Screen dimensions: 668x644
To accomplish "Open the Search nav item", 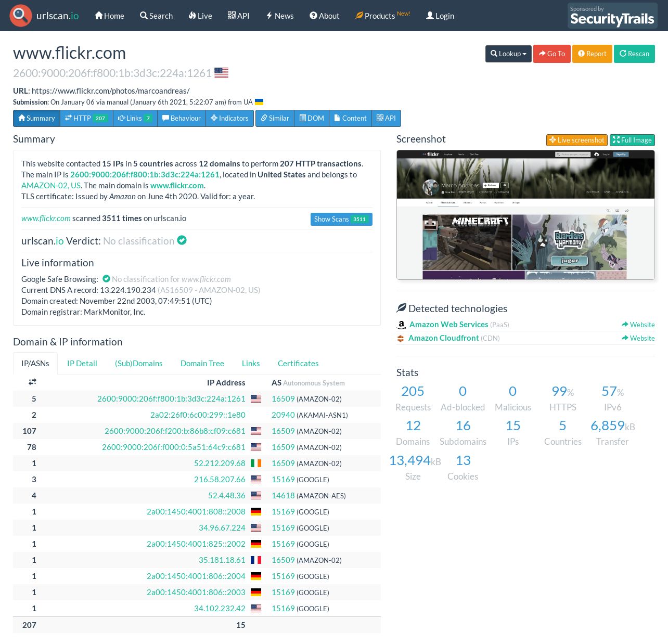I will (156, 16).
